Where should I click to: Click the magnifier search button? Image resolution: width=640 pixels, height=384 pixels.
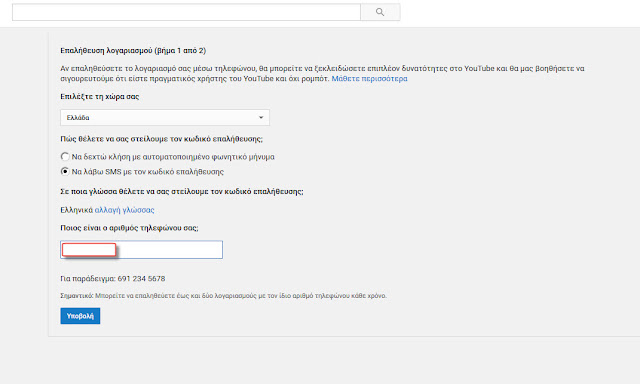click(380, 12)
